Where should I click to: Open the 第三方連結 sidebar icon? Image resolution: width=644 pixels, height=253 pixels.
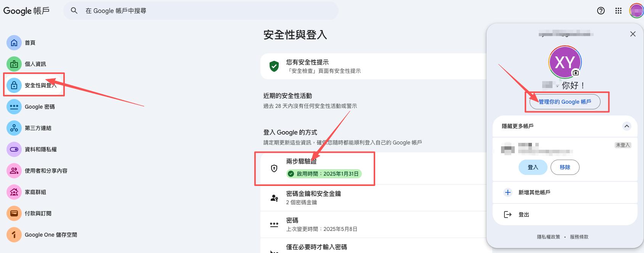[14, 128]
